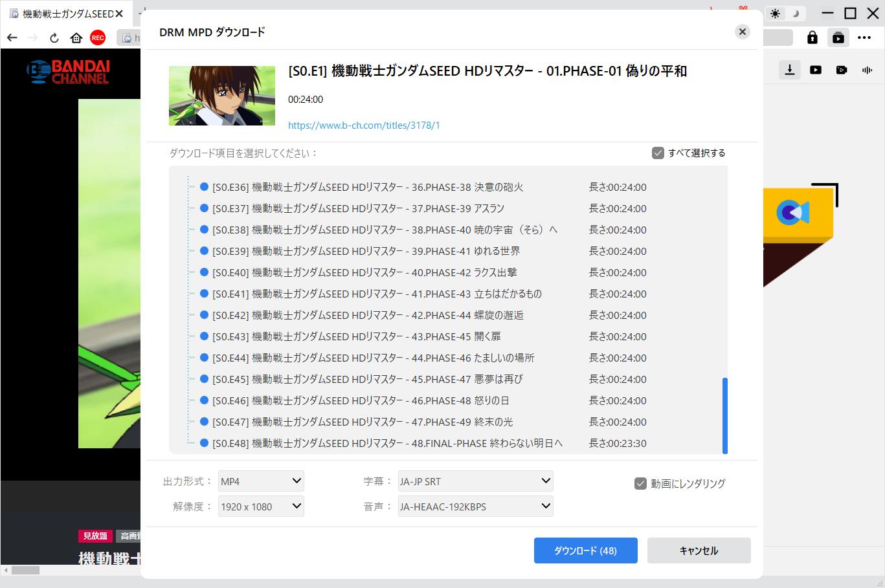Click the ダウンロード (48) button
Viewport: 885px width, 588px height.
pyautogui.click(x=585, y=550)
